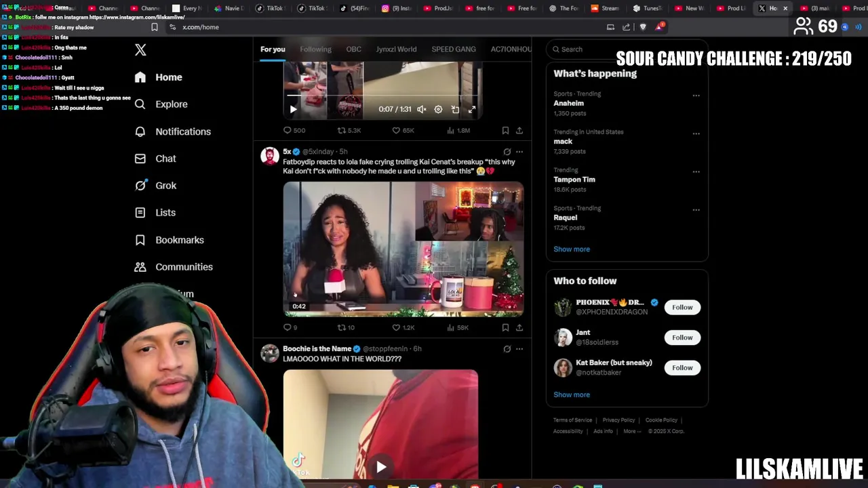
Task: Follow PHOENIX @XPHOENIXDRAGON
Action: point(682,308)
